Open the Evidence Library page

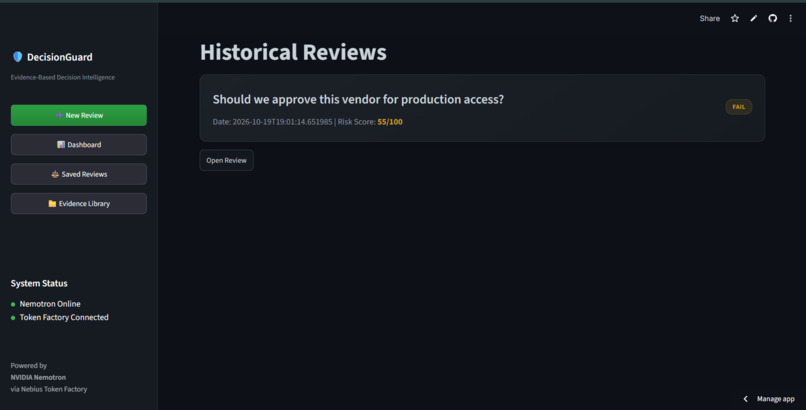pyautogui.click(x=79, y=203)
